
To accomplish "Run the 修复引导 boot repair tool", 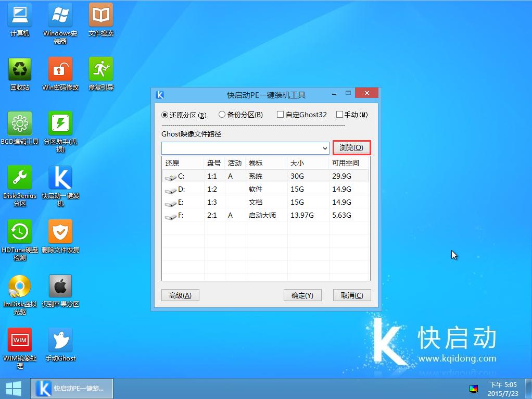I will click(x=100, y=69).
